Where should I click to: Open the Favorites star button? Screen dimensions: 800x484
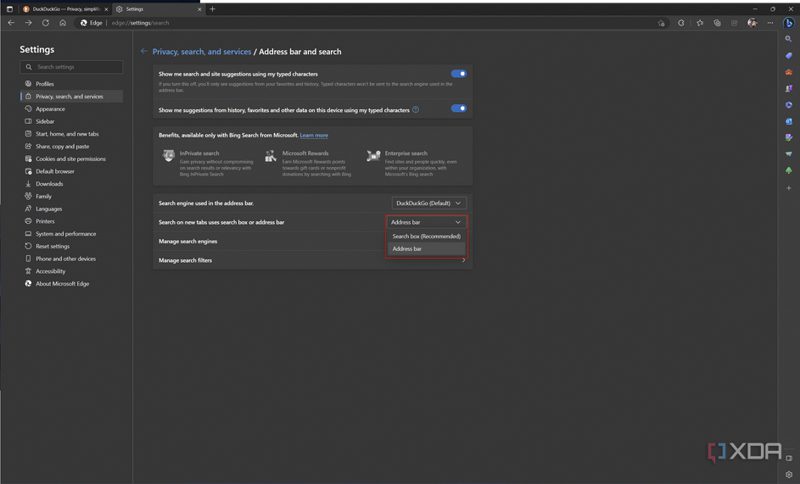(x=699, y=23)
